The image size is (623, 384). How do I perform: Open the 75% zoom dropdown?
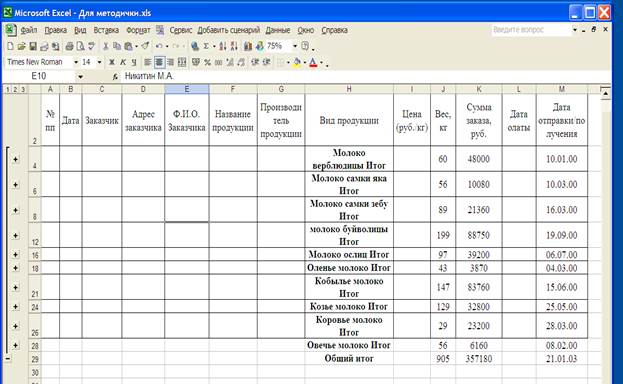pyautogui.click(x=295, y=46)
